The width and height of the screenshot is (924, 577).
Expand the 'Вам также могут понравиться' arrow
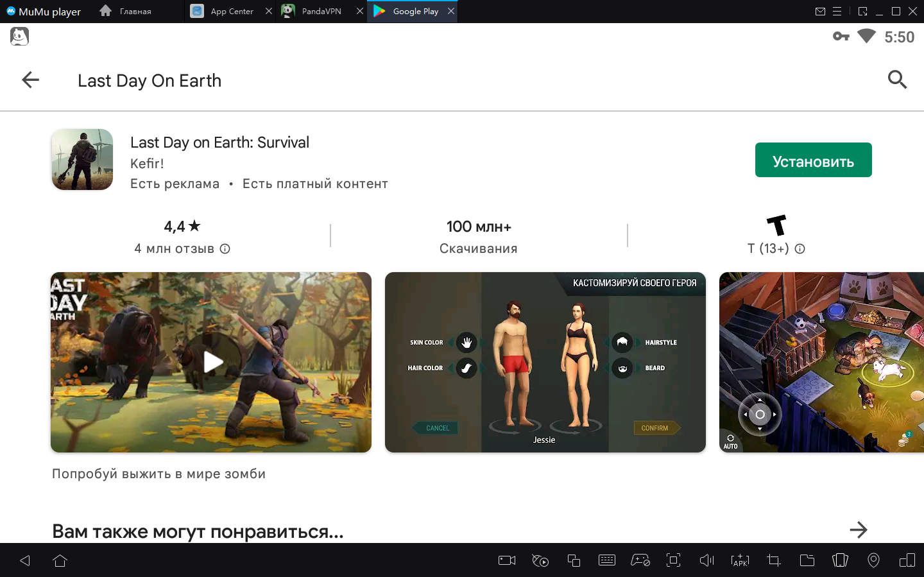click(x=858, y=530)
